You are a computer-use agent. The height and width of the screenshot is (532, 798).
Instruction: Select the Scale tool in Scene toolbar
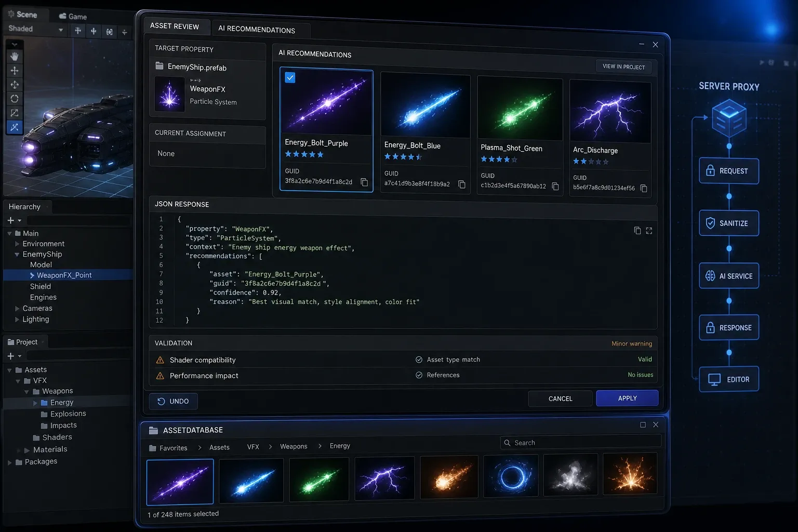click(15, 113)
